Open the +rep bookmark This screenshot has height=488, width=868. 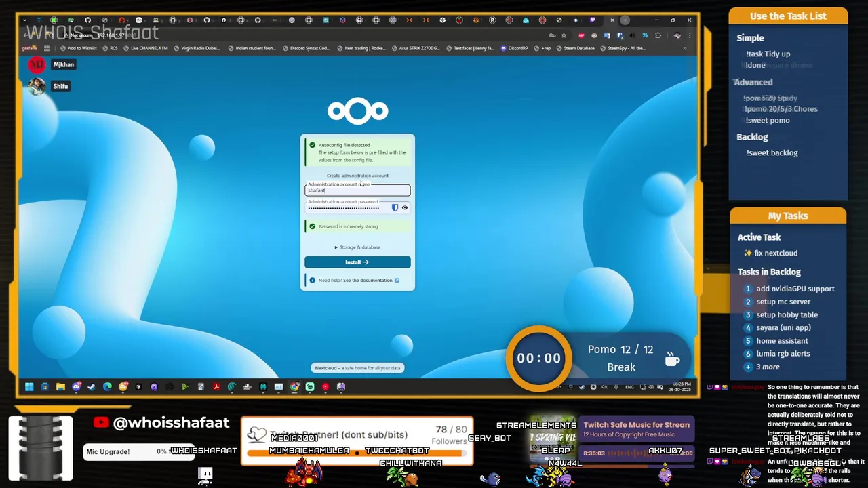[542, 48]
